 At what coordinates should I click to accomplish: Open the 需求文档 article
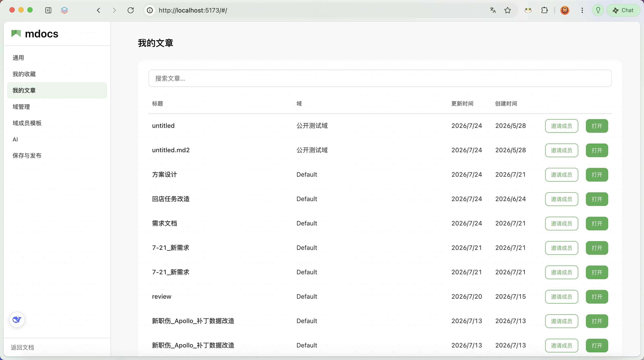point(597,224)
